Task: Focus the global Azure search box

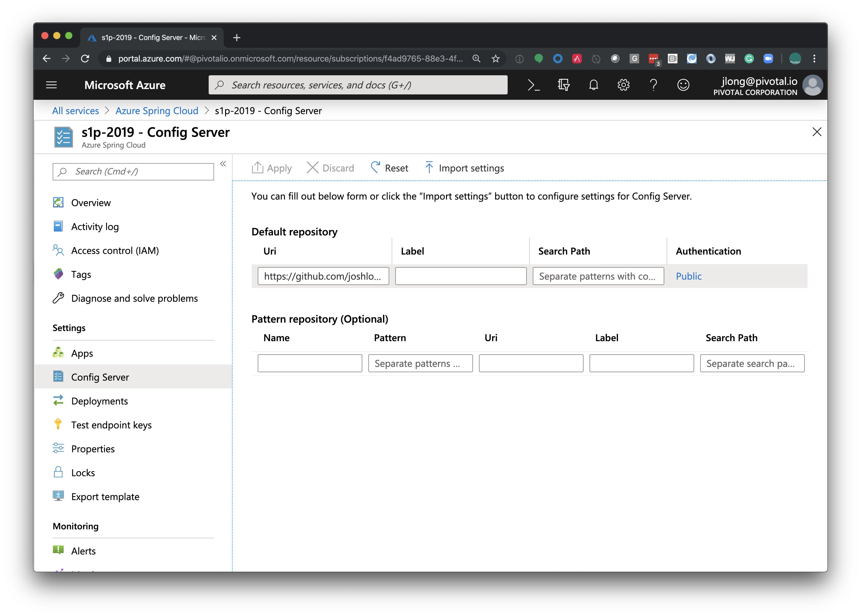Action: pos(358,85)
